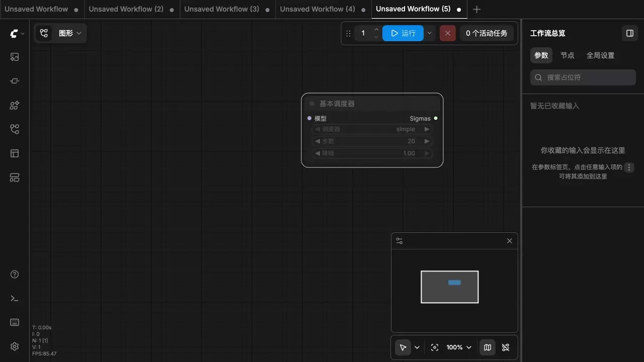The width and height of the screenshot is (644, 362).
Task: Open the help icon in left sidebar
Action: [15, 274]
